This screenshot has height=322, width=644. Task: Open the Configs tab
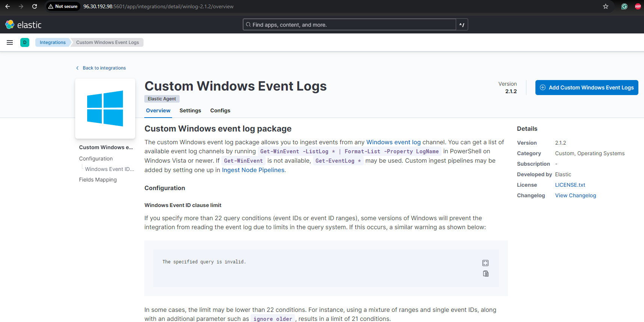[x=220, y=110]
